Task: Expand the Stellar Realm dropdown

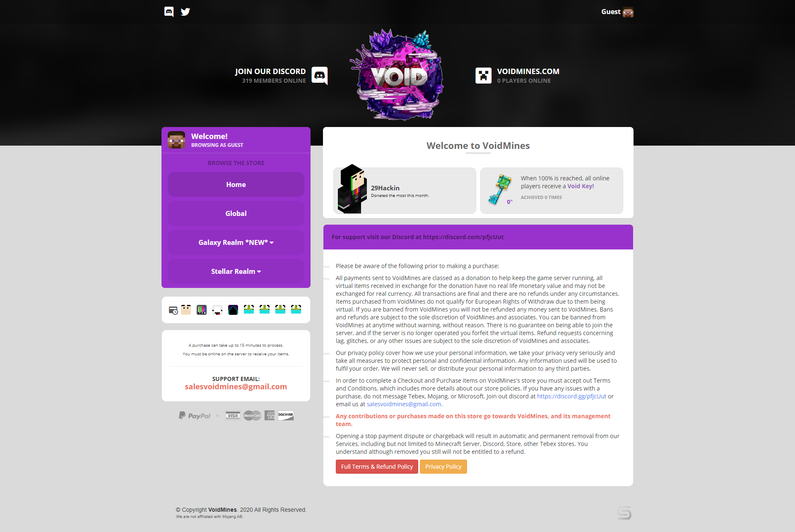Action: [236, 271]
